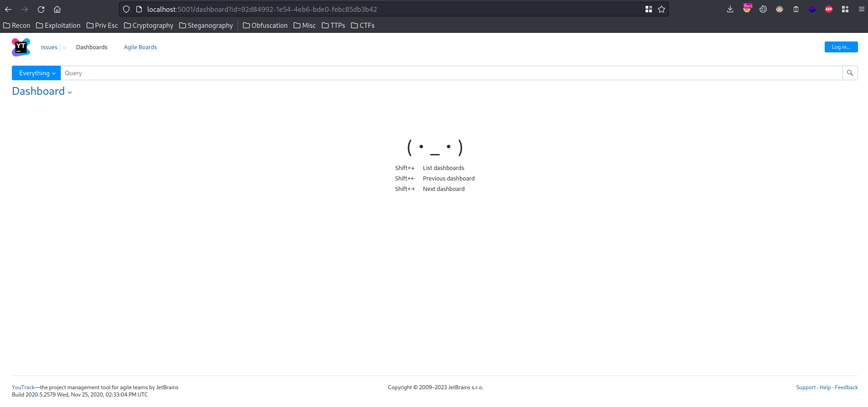Open the Cryptography bookmarks folder
The height and width of the screenshot is (407, 868).
coord(149,26)
